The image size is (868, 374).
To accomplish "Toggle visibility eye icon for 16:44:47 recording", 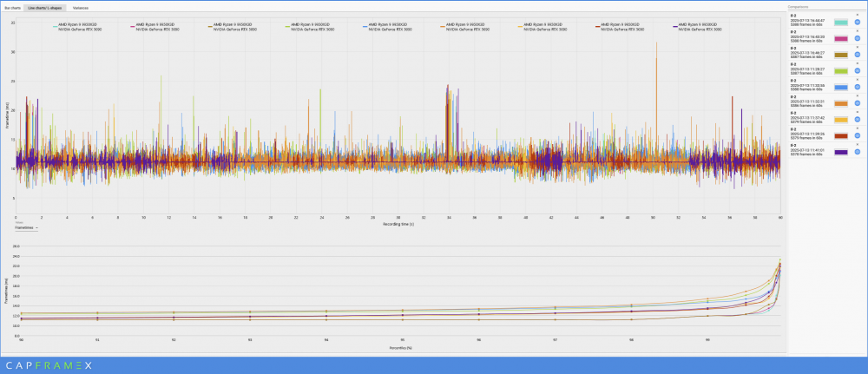I will (x=858, y=22).
